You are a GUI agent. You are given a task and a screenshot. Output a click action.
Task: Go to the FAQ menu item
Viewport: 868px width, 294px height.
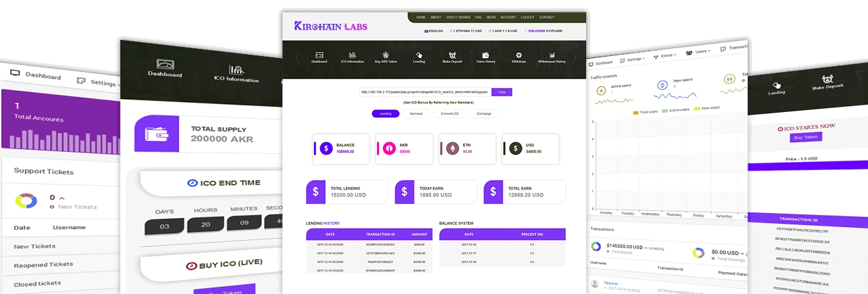point(478,17)
